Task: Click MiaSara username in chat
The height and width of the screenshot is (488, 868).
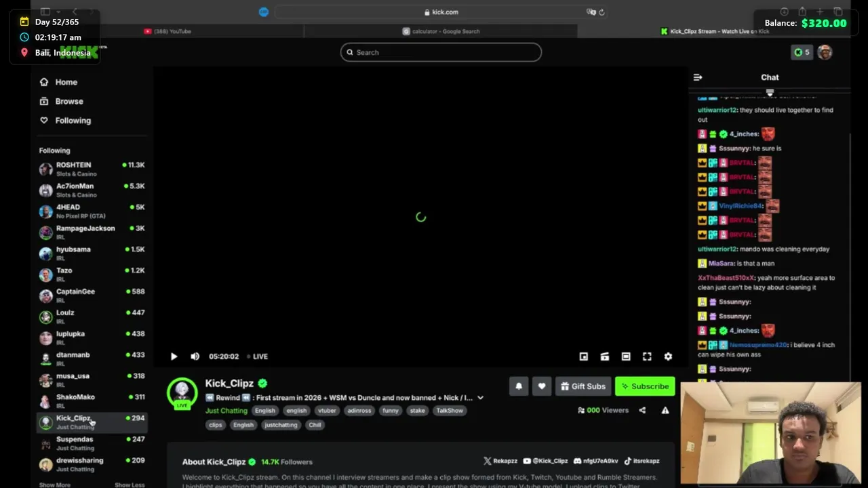Action: pyautogui.click(x=721, y=264)
